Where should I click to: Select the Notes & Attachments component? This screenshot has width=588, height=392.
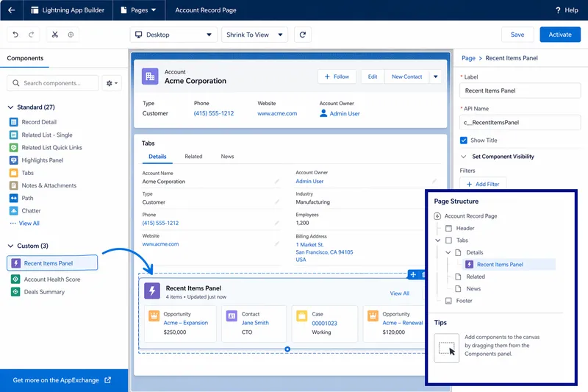[x=43, y=185]
